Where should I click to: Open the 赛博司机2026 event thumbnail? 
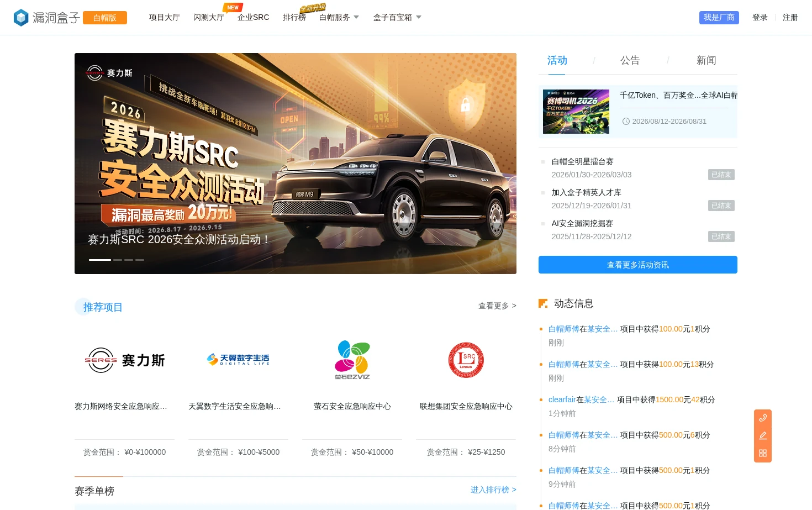pos(576,112)
